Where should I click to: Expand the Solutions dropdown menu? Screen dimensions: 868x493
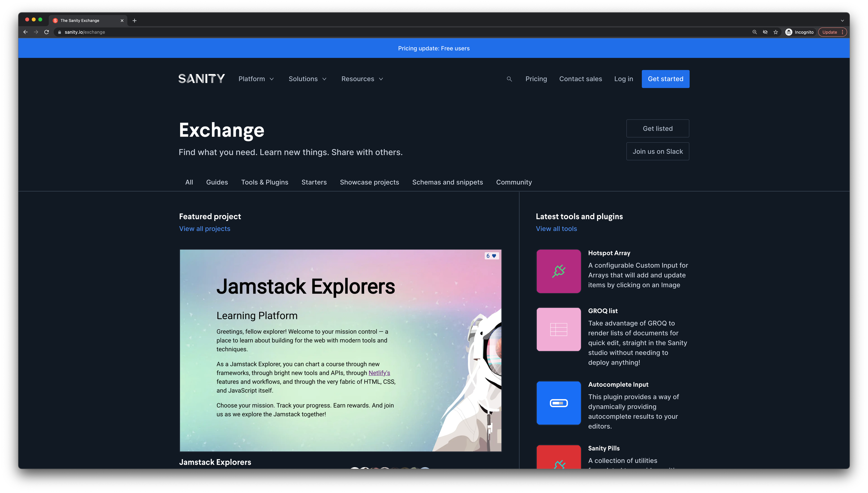307,79
